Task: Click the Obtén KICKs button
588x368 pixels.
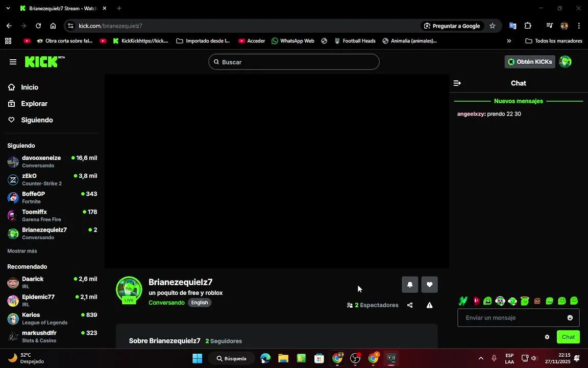Action: click(x=529, y=62)
